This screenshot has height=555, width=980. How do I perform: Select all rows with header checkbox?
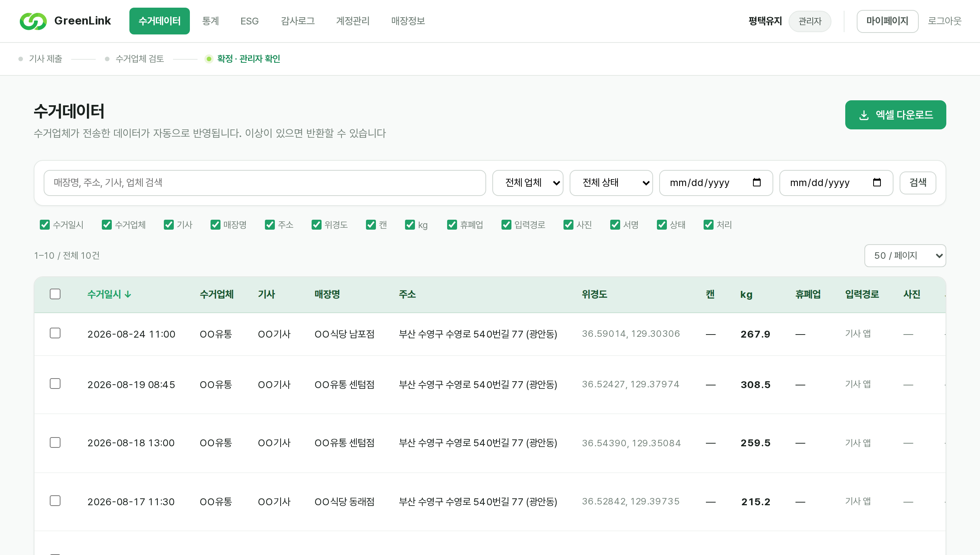pyautogui.click(x=55, y=294)
